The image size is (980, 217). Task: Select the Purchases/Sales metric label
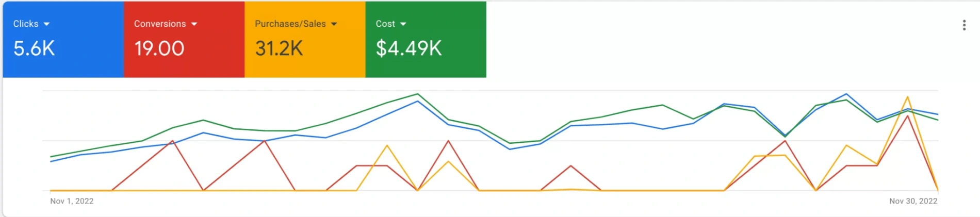290,24
